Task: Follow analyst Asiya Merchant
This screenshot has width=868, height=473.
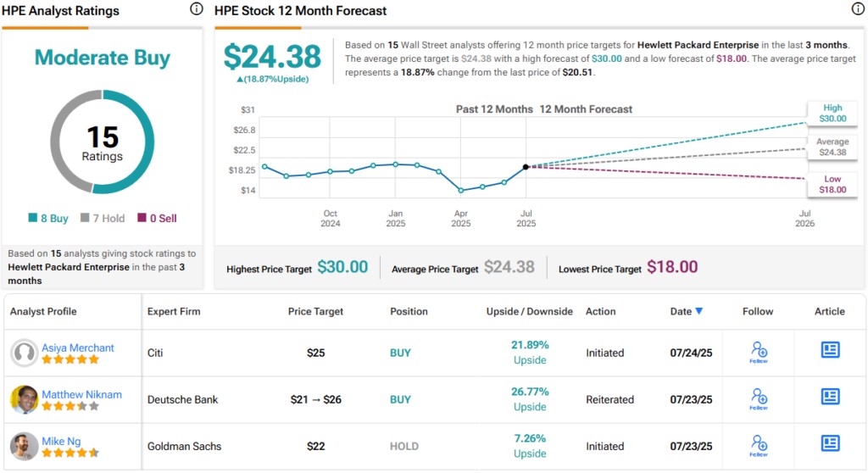Action: (759, 352)
